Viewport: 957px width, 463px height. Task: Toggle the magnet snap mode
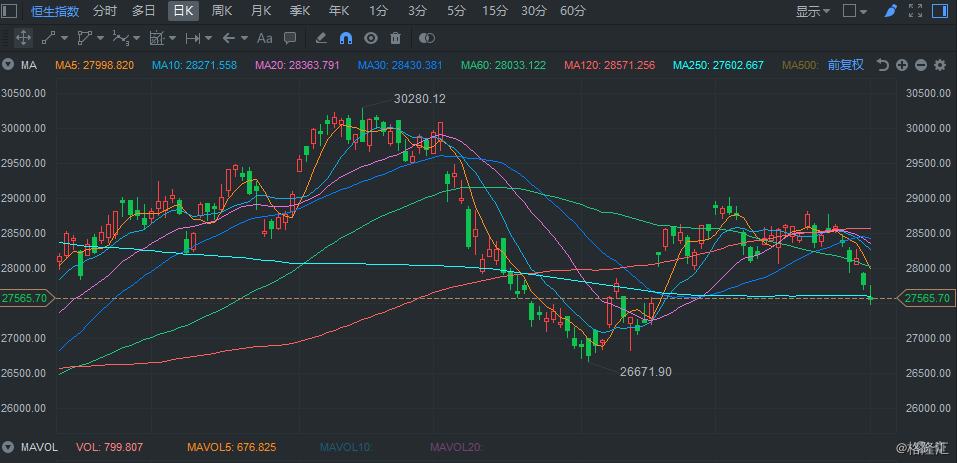[345, 38]
